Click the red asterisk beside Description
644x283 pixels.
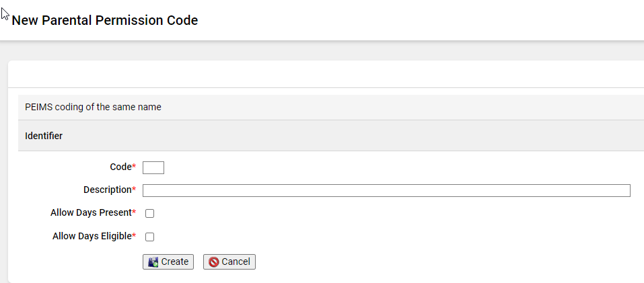(134, 189)
